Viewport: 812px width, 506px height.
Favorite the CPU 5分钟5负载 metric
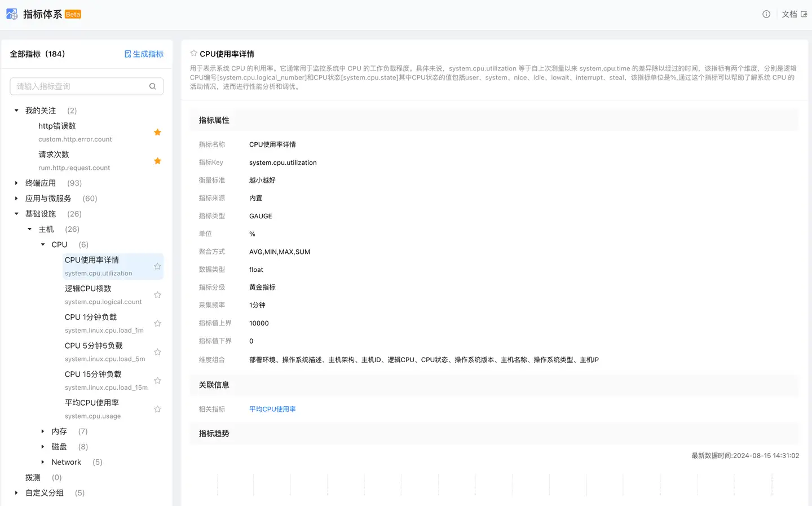pyautogui.click(x=157, y=352)
